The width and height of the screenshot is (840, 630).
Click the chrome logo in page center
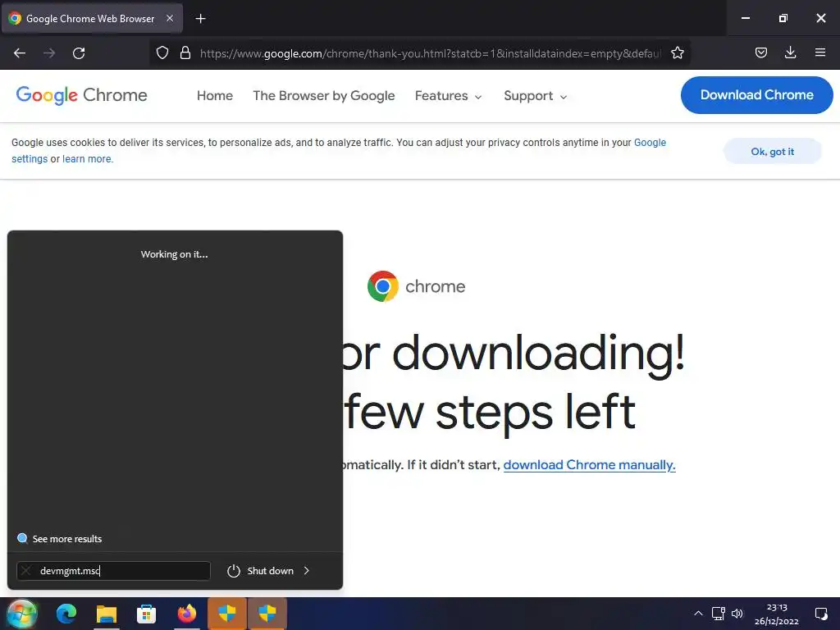tap(416, 286)
